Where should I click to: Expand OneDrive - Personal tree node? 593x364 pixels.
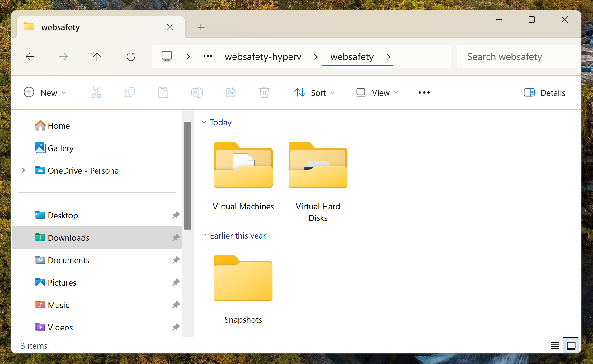pos(23,170)
